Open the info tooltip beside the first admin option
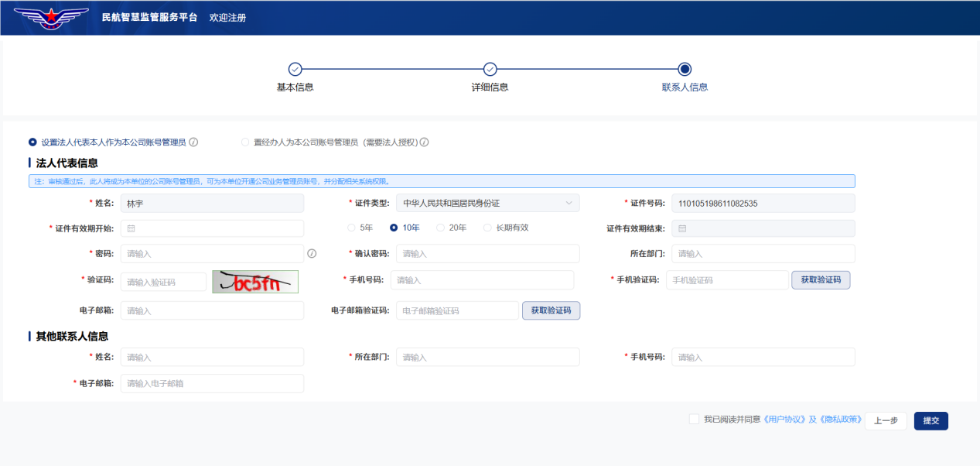 coord(192,142)
